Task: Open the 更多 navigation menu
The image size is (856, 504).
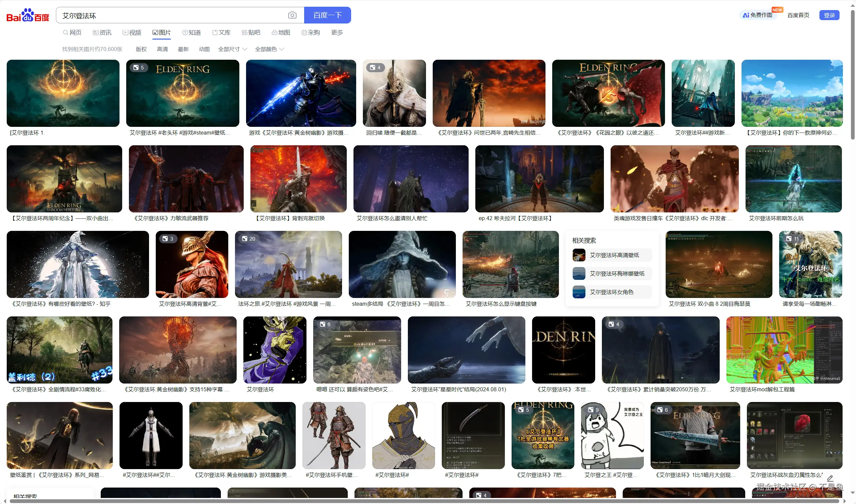Action: [336, 32]
